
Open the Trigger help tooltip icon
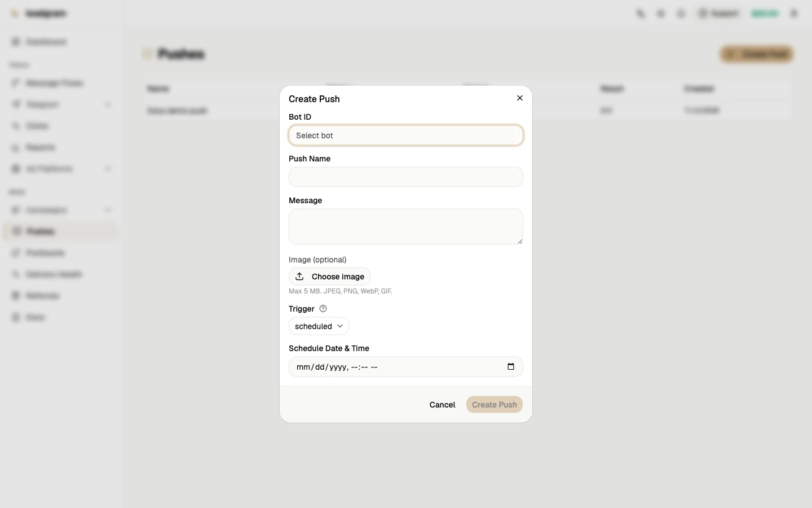(x=323, y=309)
